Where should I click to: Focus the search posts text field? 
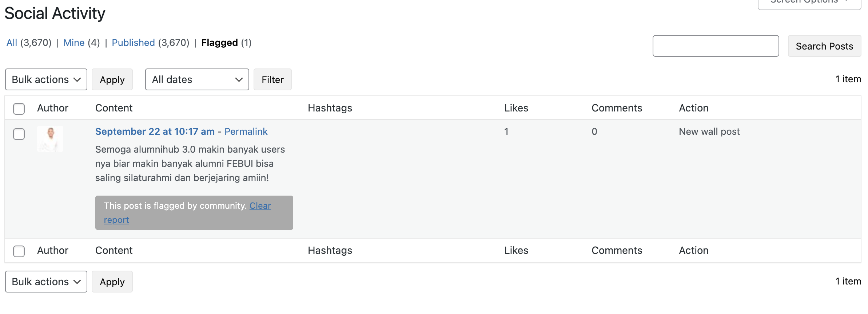click(x=716, y=46)
